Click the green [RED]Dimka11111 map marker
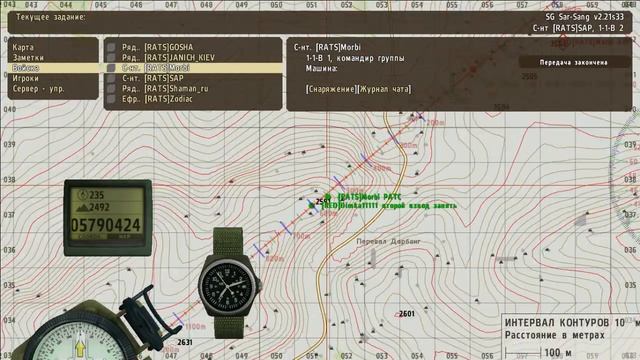Viewport: 640px width, 360px height. click(312, 205)
